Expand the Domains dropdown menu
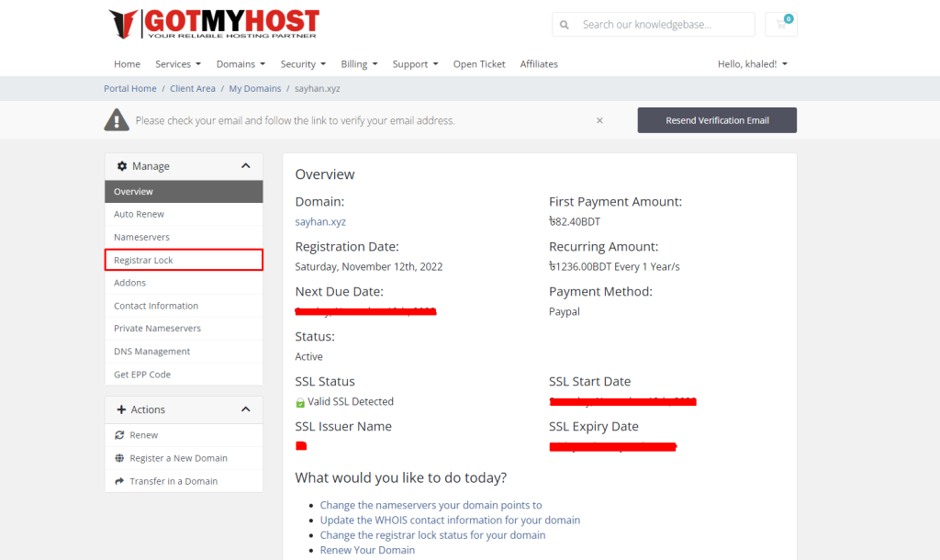The width and height of the screenshot is (940, 560). (x=241, y=64)
